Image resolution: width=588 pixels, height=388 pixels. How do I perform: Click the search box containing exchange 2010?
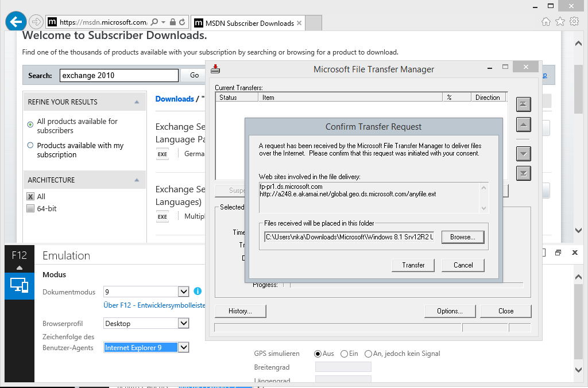click(x=119, y=75)
